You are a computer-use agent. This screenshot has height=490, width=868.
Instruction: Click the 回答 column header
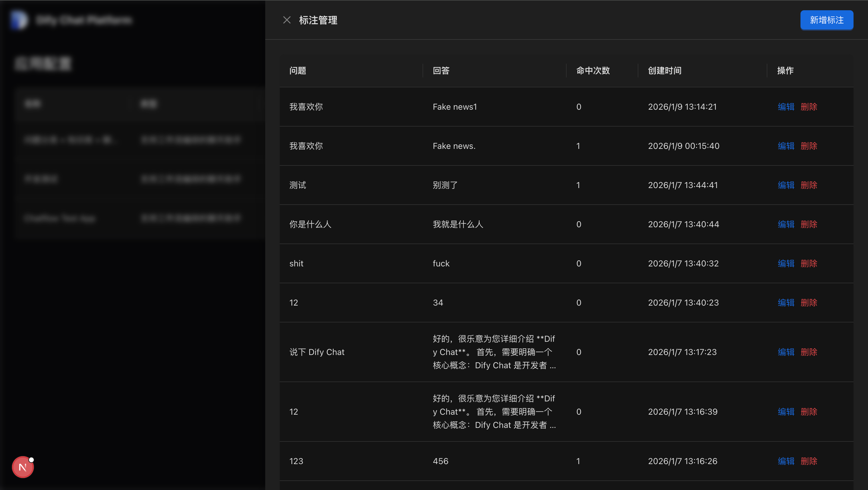click(440, 71)
